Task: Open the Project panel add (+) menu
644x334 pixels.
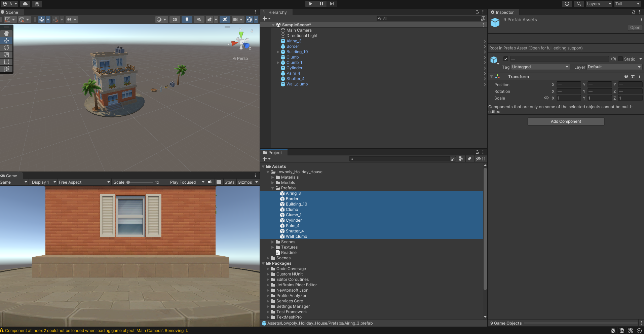Action: tap(266, 159)
